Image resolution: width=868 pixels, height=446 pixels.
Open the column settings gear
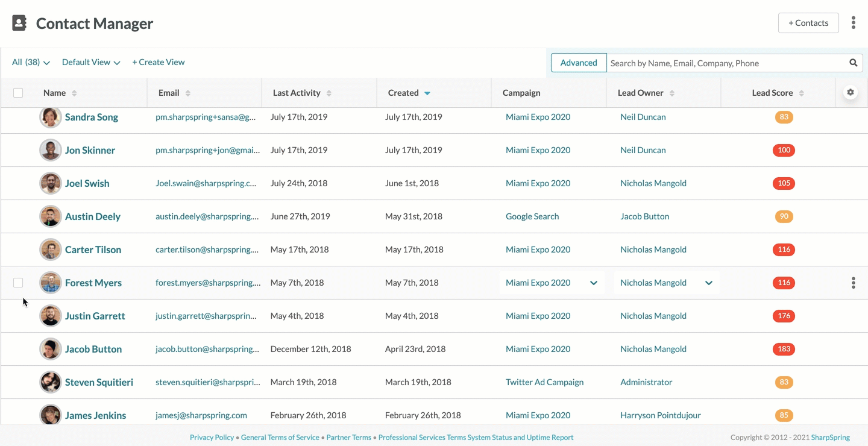point(851,92)
